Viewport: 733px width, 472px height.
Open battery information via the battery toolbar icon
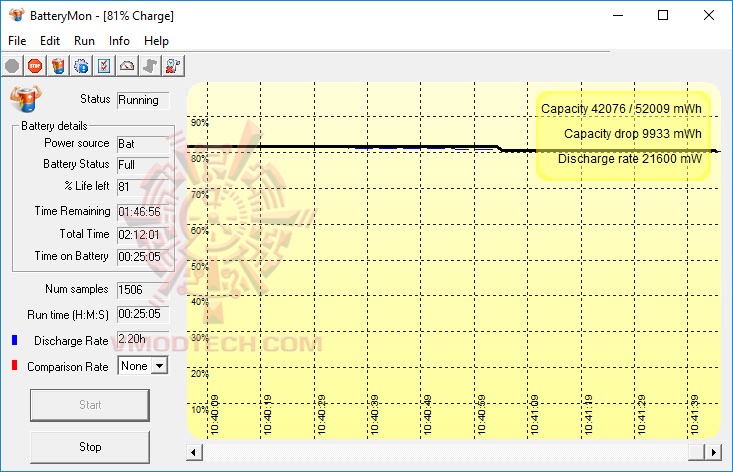pyautogui.click(x=58, y=66)
